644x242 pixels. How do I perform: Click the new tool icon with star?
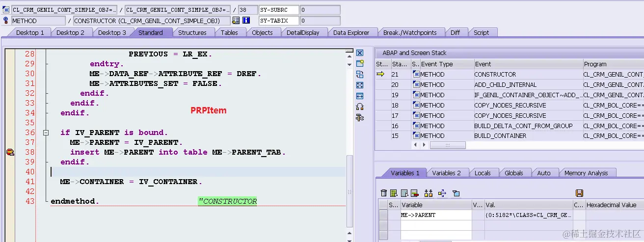(360, 64)
